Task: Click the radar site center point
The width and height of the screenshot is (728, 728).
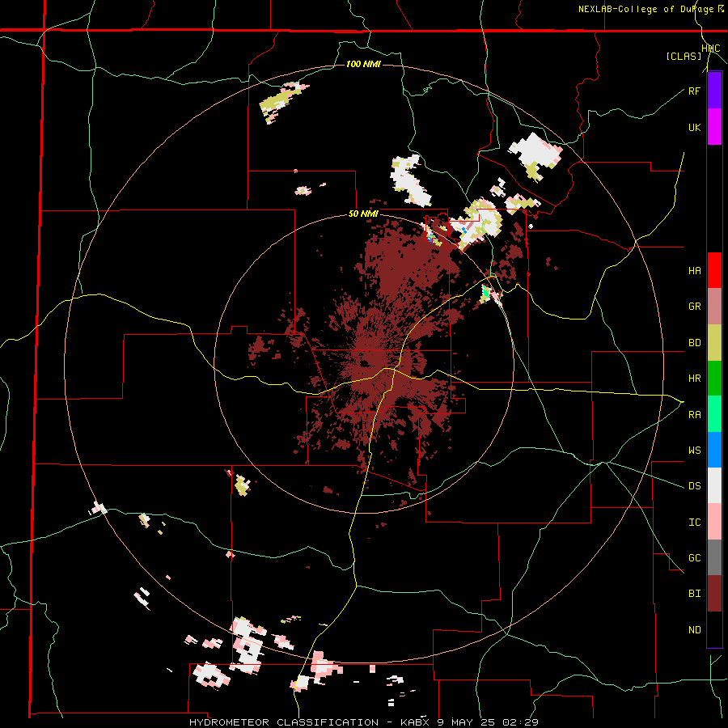Action: (x=365, y=363)
